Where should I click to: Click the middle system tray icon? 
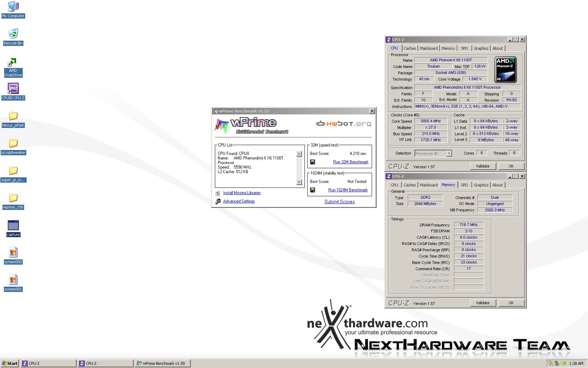click(557, 363)
